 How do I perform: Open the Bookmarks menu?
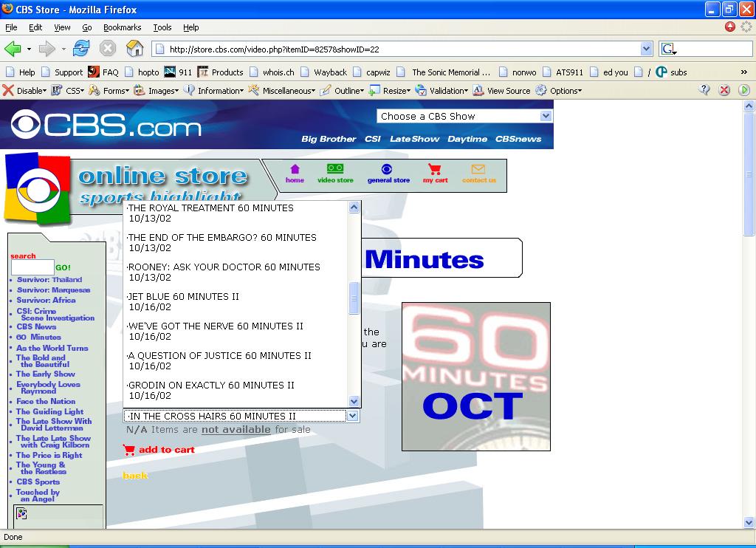(x=122, y=27)
